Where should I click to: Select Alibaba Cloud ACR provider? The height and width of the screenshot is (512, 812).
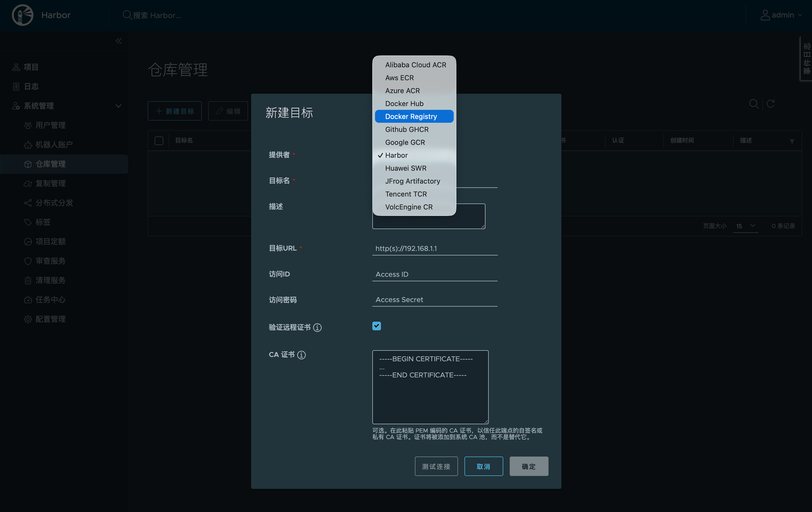(414, 65)
